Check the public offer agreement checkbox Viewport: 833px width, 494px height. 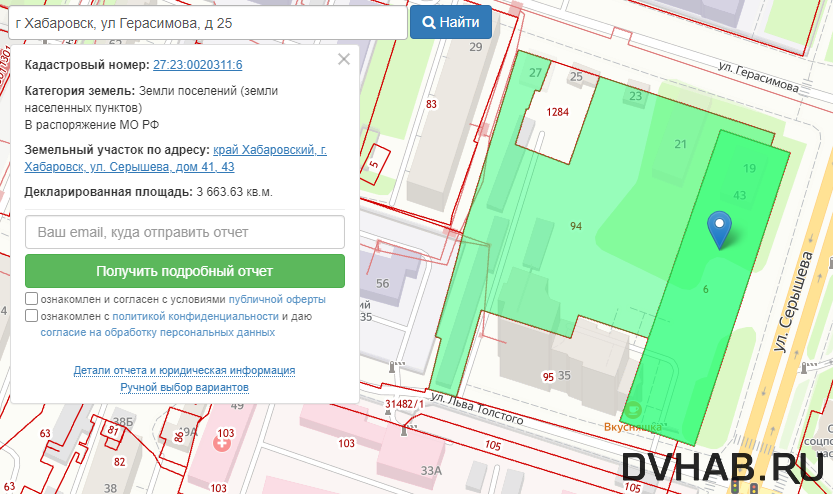coord(31,299)
